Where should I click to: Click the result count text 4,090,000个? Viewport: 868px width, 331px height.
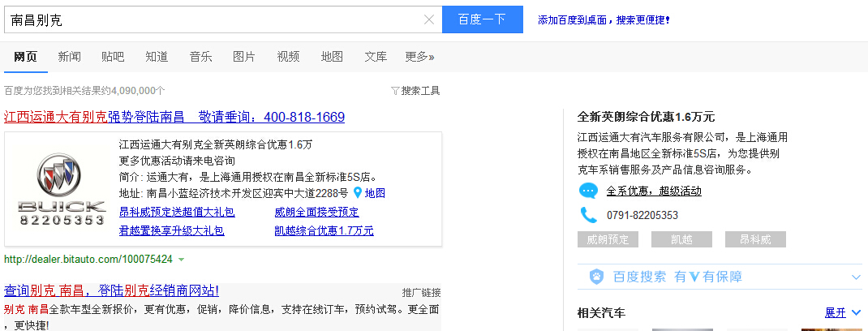pyautogui.click(x=138, y=91)
